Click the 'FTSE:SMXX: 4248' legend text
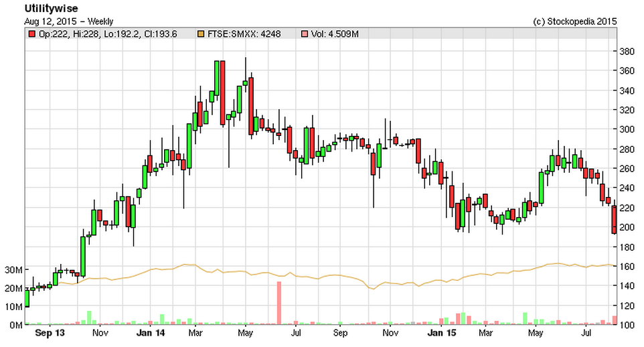This screenshot has height=347, width=644. coord(244,34)
